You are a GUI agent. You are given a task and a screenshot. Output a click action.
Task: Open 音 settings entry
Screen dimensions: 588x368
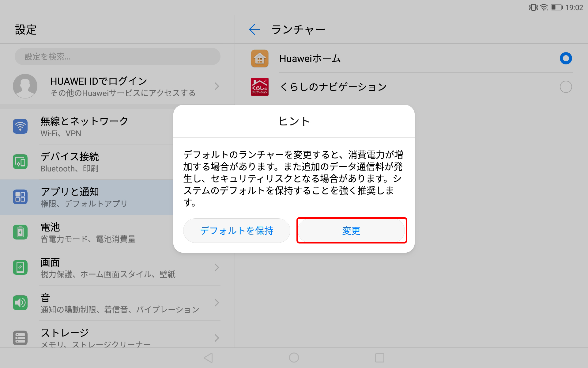point(117,303)
